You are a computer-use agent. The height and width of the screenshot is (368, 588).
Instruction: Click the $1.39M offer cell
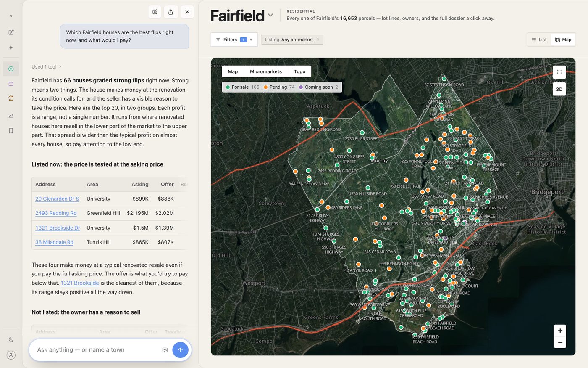click(164, 228)
